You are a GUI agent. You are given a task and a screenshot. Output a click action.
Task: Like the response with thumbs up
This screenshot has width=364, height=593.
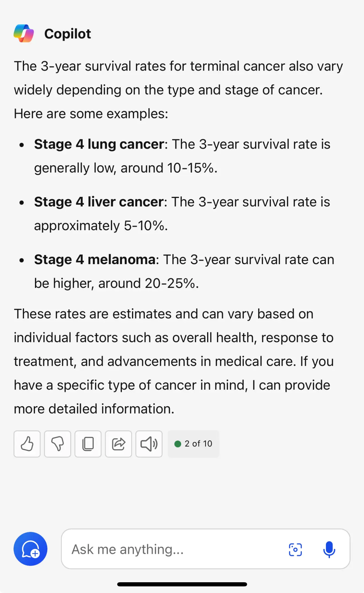[x=27, y=444]
